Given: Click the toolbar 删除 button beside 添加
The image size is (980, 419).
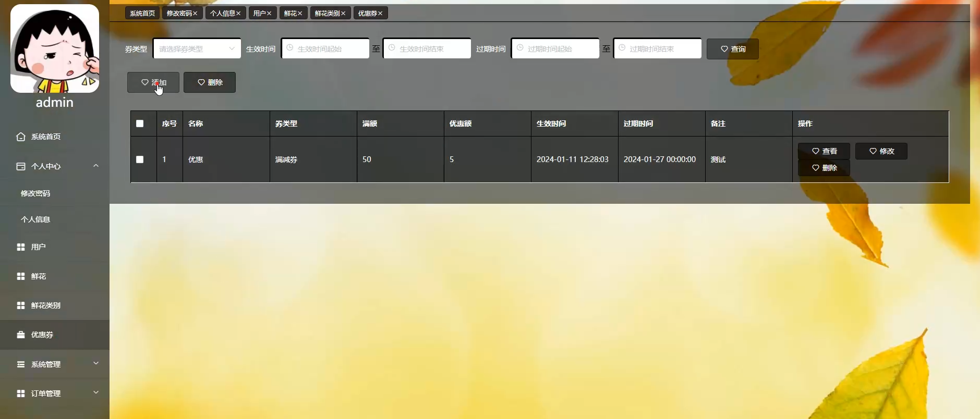Looking at the screenshot, I should (210, 82).
